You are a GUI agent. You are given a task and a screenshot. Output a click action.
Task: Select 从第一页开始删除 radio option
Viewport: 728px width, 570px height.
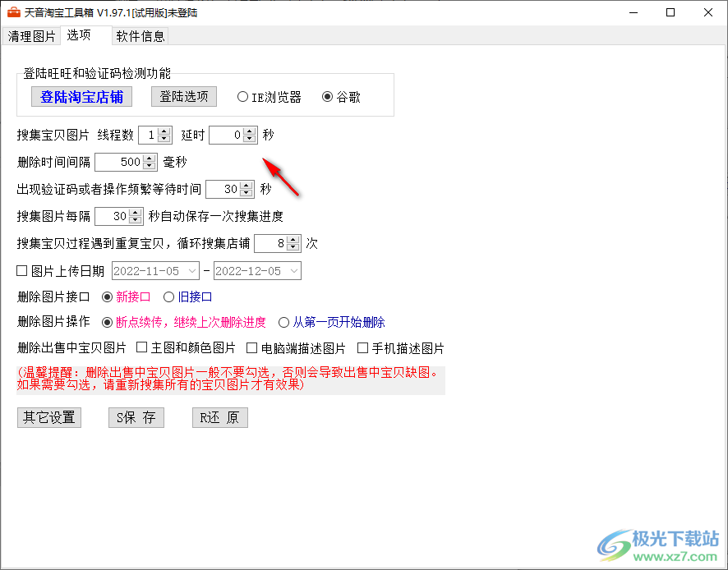[x=283, y=322]
